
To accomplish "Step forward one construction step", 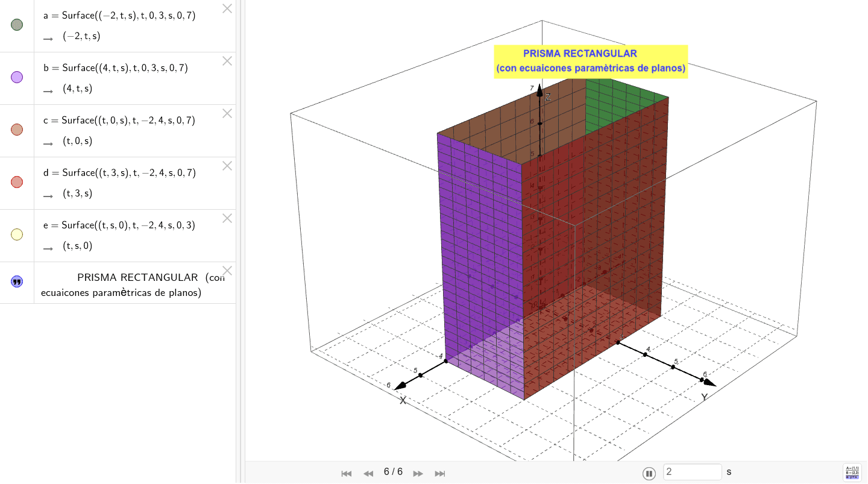I will (418, 473).
